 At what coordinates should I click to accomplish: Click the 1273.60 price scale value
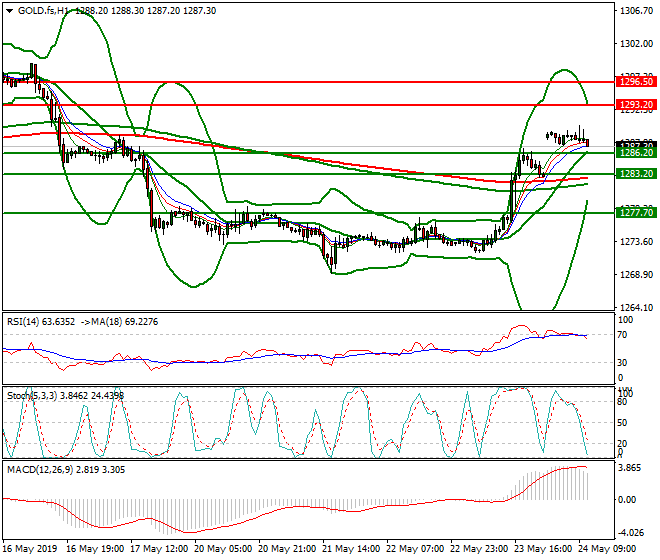pos(637,242)
